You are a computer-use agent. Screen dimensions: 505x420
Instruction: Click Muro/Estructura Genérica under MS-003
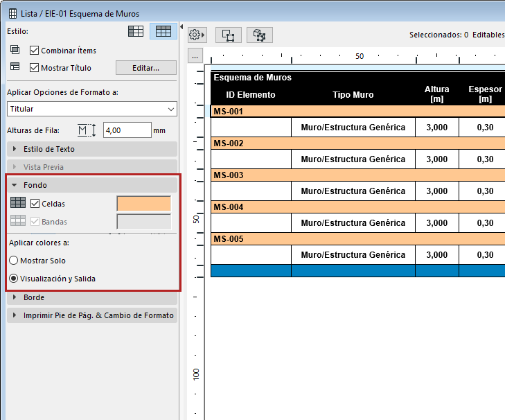point(353,191)
